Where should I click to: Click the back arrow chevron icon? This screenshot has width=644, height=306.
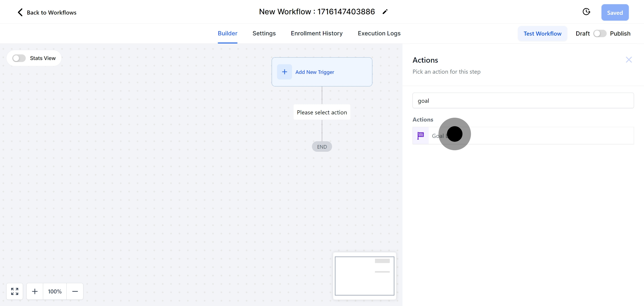pos(20,12)
